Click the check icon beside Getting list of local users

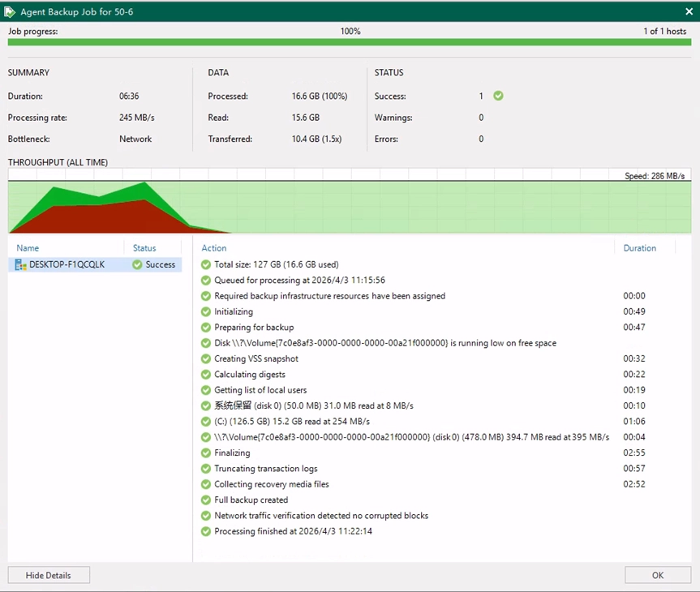pyautogui.click(x=206, y=390)
